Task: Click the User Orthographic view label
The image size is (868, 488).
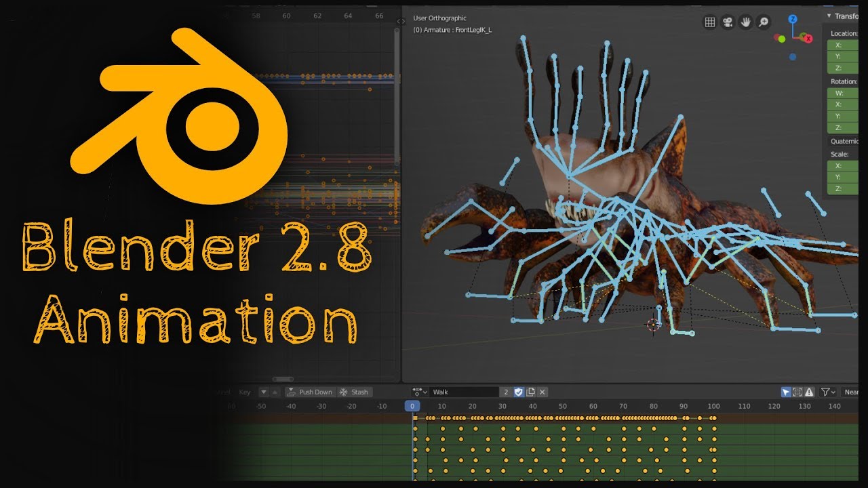Action: click(x=440, y=18)
